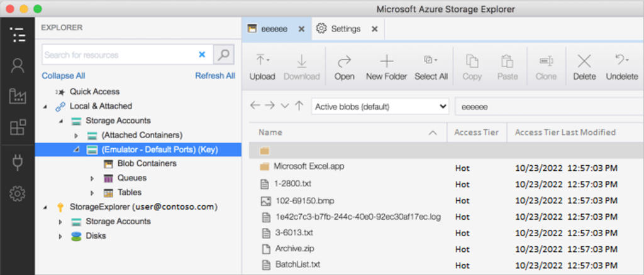This screenshot has height=275, width=644.
Task: Select the Tables tree item
Action: tap(130, 192)
